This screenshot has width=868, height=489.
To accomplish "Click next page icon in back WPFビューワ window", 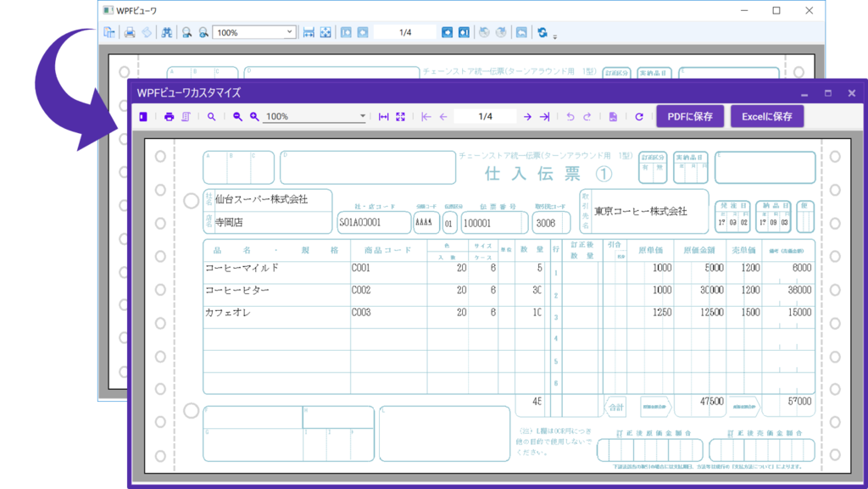I will pos(448,33).
